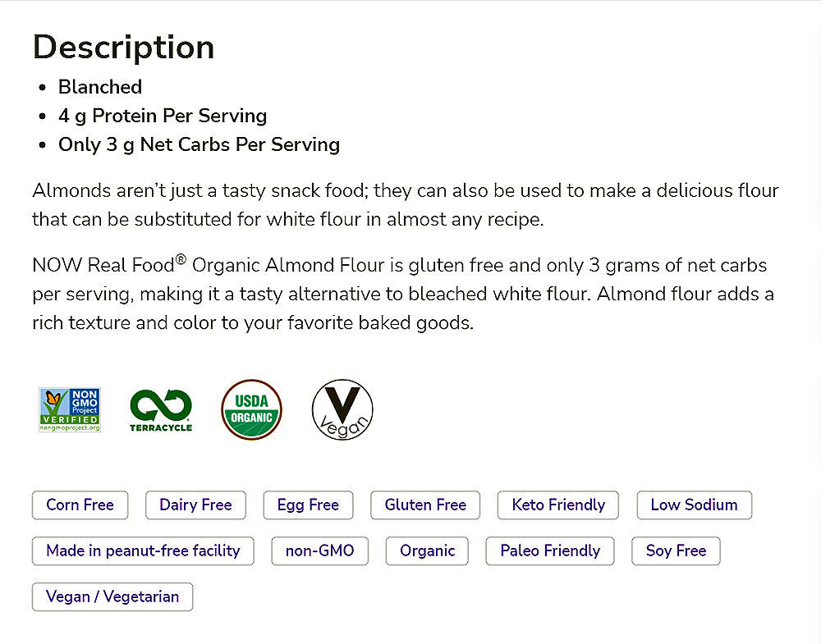Open the Gluten Free tag

(425, 505)
